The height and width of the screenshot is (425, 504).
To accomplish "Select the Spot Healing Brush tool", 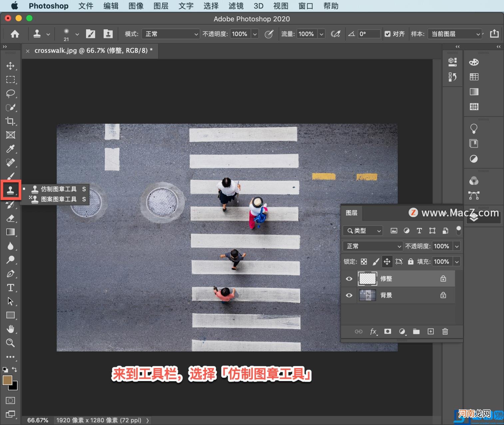I will (10, 163).
